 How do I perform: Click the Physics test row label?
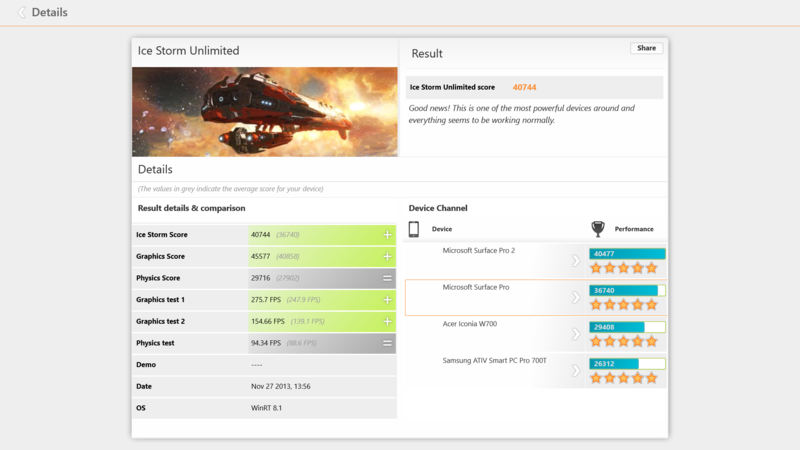click(155, 343)
